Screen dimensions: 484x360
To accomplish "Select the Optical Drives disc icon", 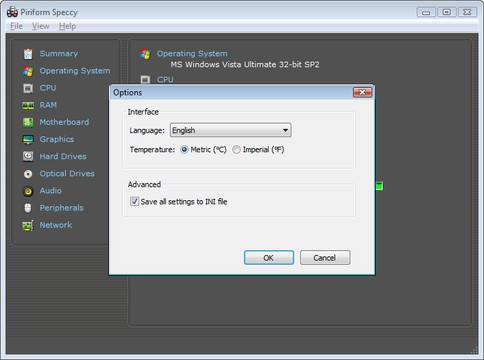I will coord(28,174).
